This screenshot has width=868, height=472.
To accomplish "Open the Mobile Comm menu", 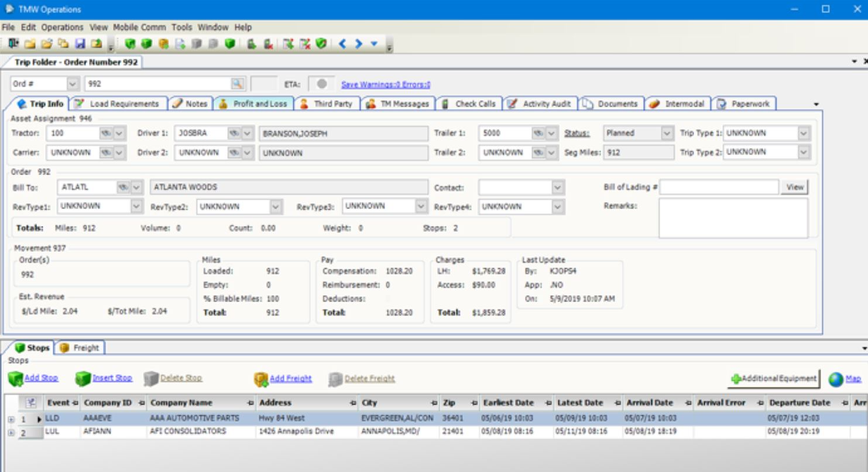I will tap(139, 27).
